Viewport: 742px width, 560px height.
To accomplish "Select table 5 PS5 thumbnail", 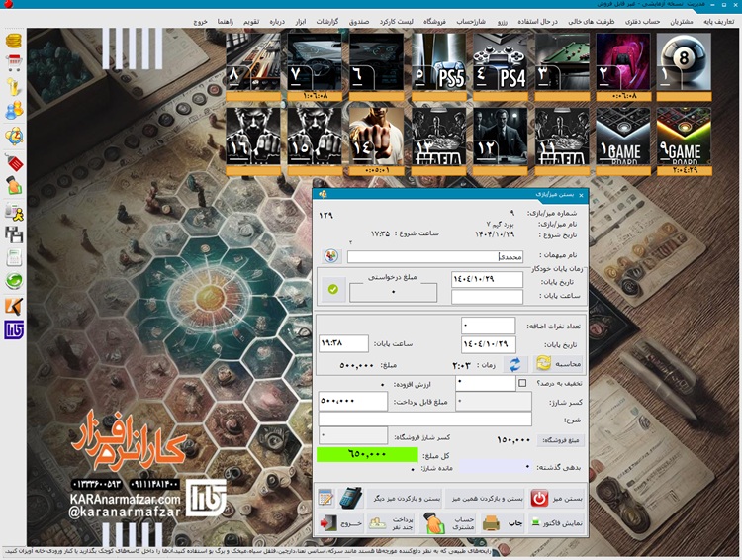I will tap(438, 61).
